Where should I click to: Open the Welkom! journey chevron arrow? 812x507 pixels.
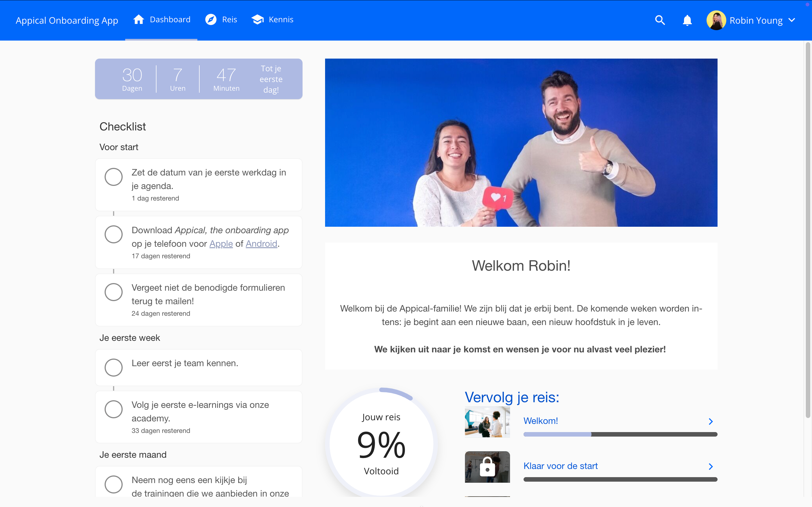(710, 421)
